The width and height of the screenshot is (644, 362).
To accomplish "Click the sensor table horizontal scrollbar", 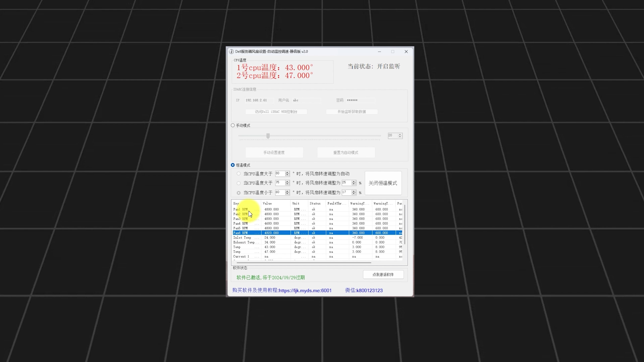I will point(304,263).
